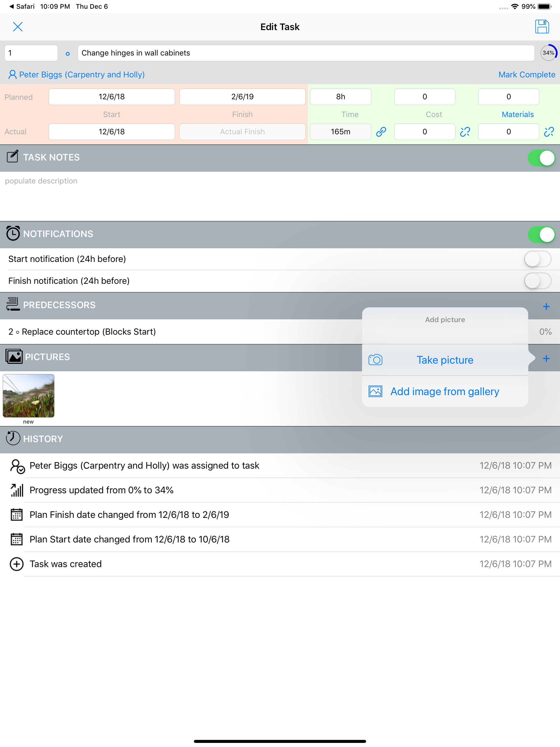
Task: Edit planned cost field
Action: click(425, 97)
